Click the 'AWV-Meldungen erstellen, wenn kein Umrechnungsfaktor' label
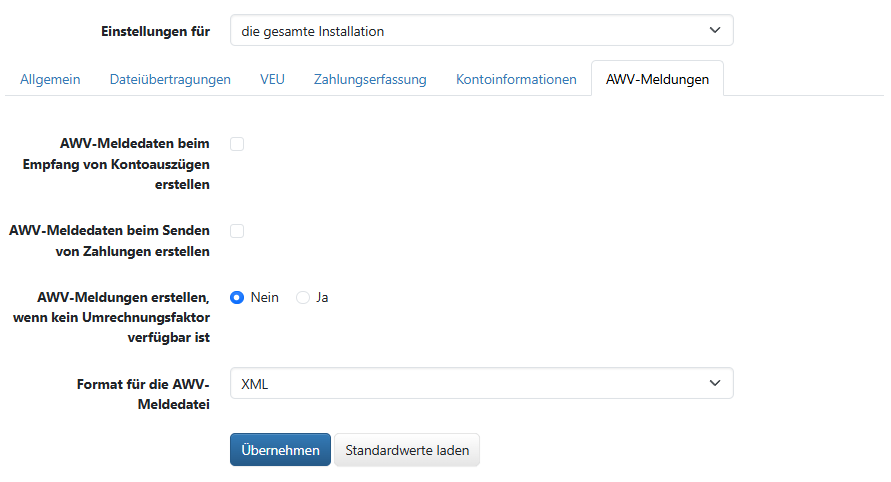The width and height of the screenshot is (891, 482). [x=111, y=317]
